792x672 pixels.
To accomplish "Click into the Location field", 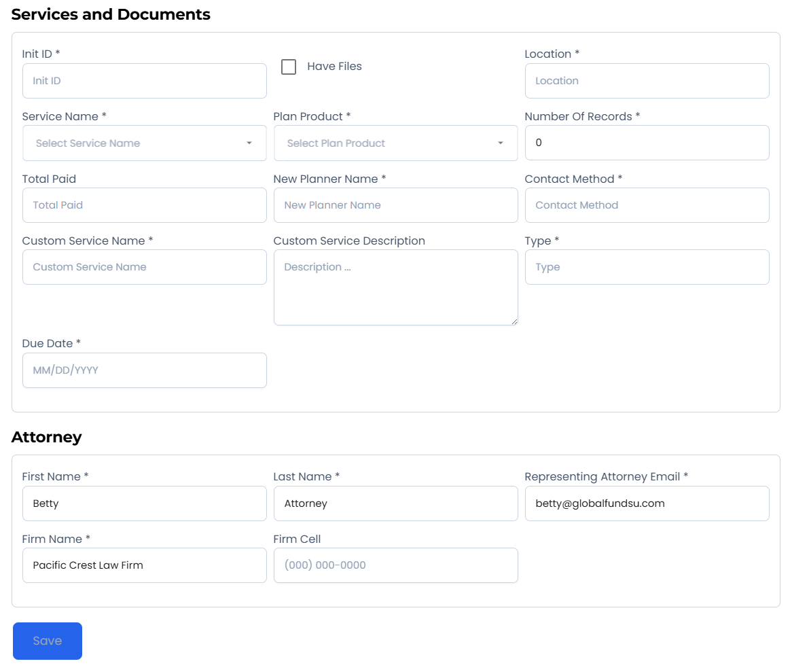I will [647, 81].
